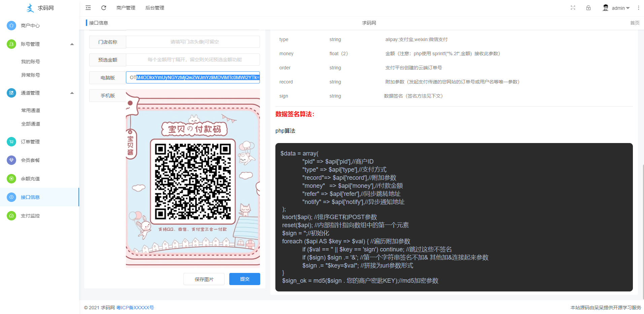Screen dimensions: 644x314
Task: Click the centered 求码网 header text
Action: tap(369, 23)
